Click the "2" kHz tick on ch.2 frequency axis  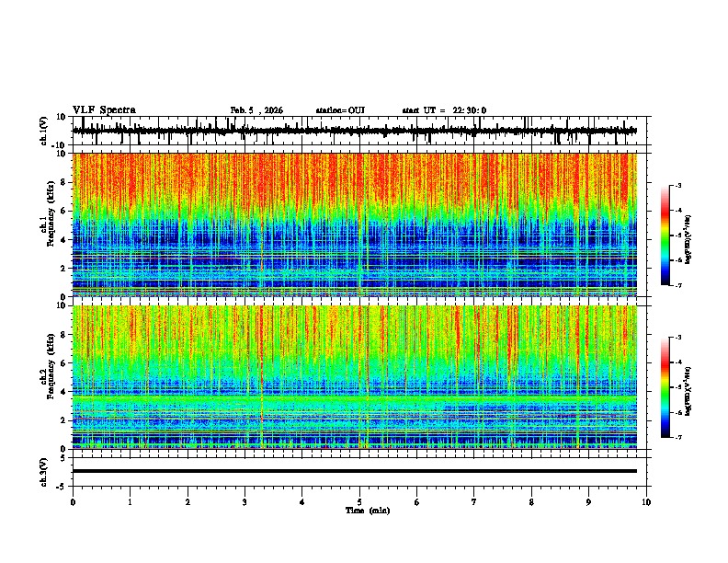click(x=63, y=420)
